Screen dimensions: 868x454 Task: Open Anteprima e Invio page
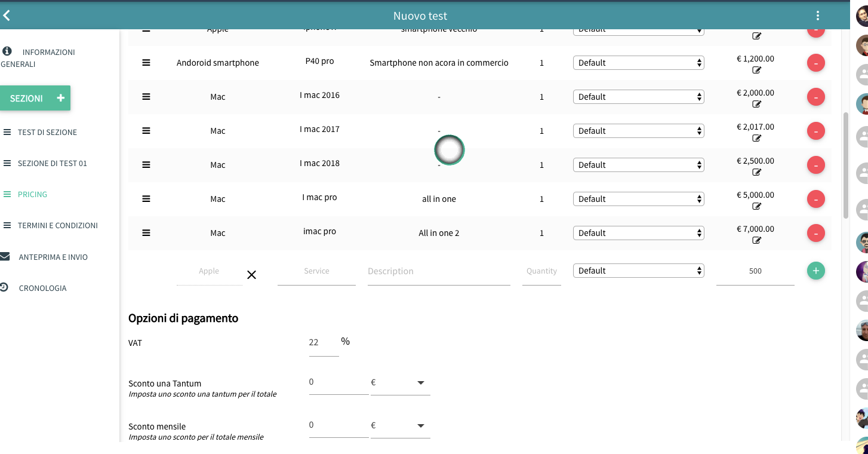pyautogui.click(x=53, y=257)
